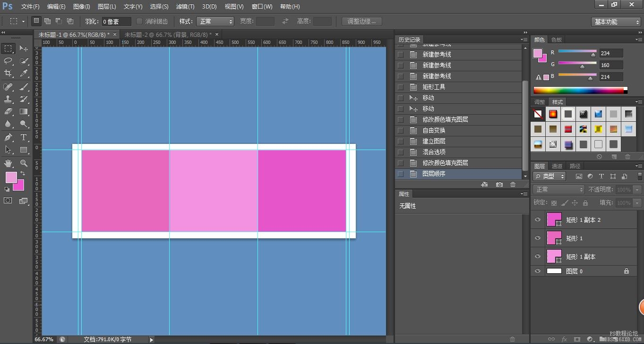Enable the anti-alias (消除锯齿) checkbox
Viewport: 644px width, 344px height.
coord(139,21)
